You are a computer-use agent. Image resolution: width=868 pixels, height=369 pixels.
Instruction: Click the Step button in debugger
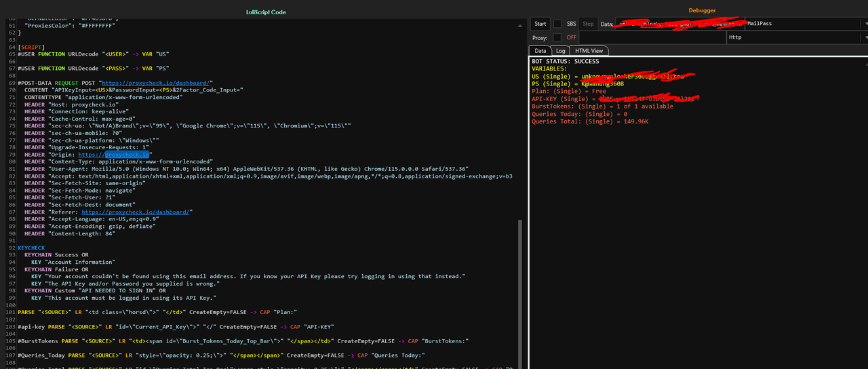tap(588, 24)
